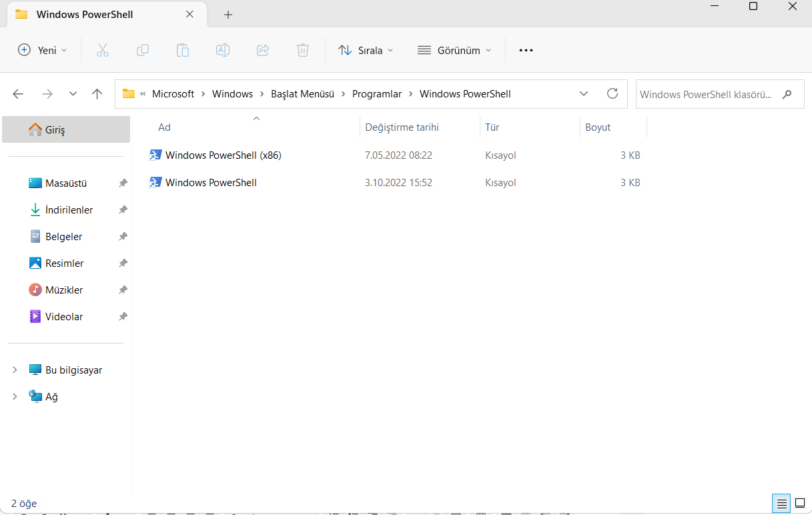
Task: Click the Cut scissors icon in toolbar
Action: [102, 50]
